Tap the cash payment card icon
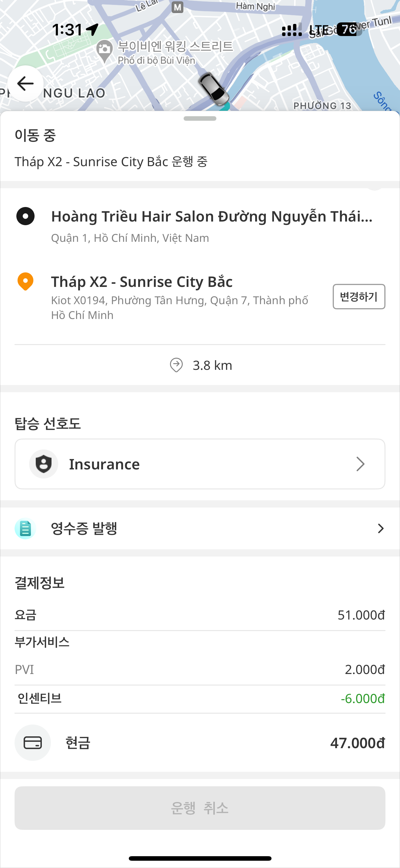400x868 pixels. tap(33, 743)
